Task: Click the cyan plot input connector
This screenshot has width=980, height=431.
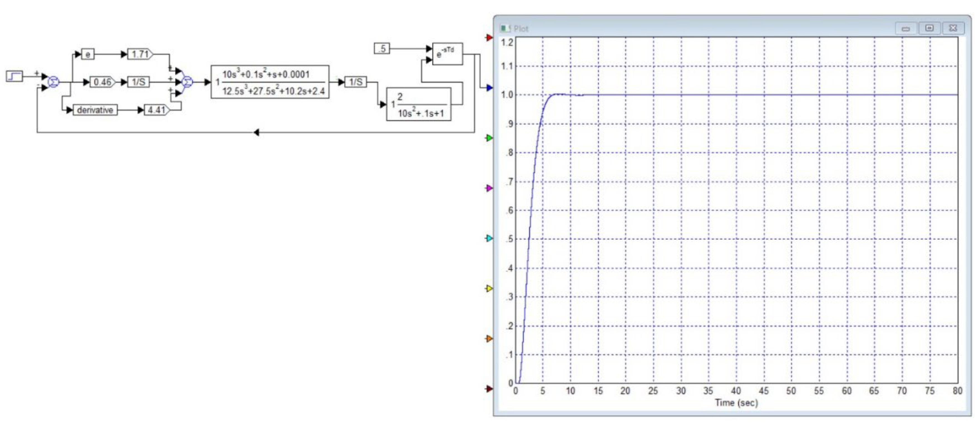Action: pos(489,239)
